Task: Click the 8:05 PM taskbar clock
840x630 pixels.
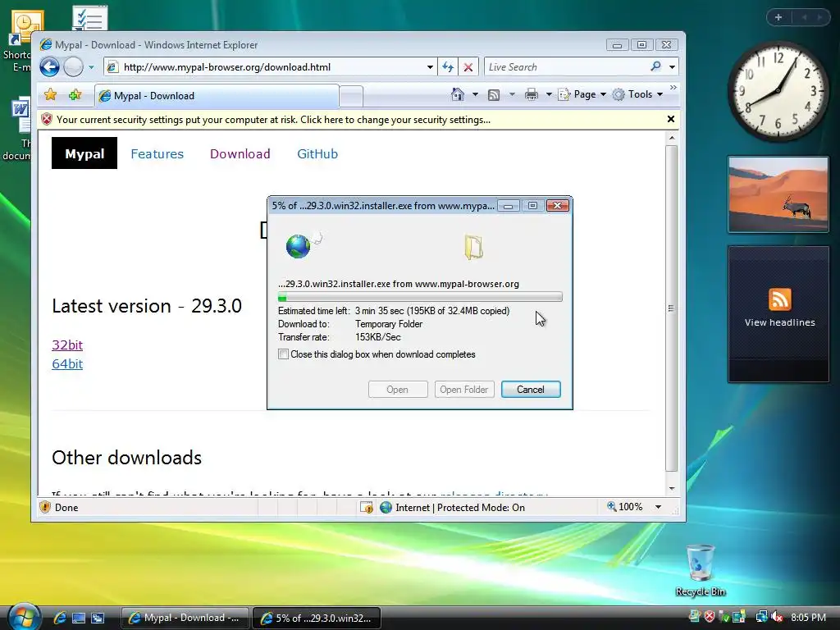Action: (808, 617)
